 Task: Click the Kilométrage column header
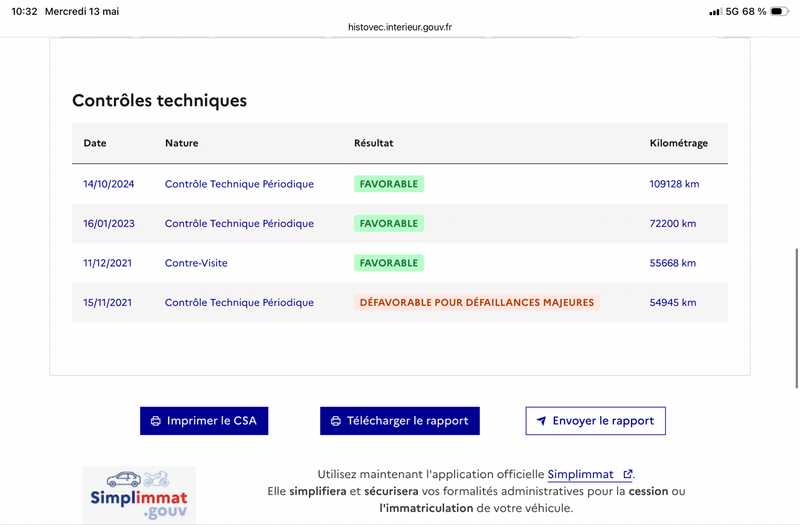[x=679, y=143]
